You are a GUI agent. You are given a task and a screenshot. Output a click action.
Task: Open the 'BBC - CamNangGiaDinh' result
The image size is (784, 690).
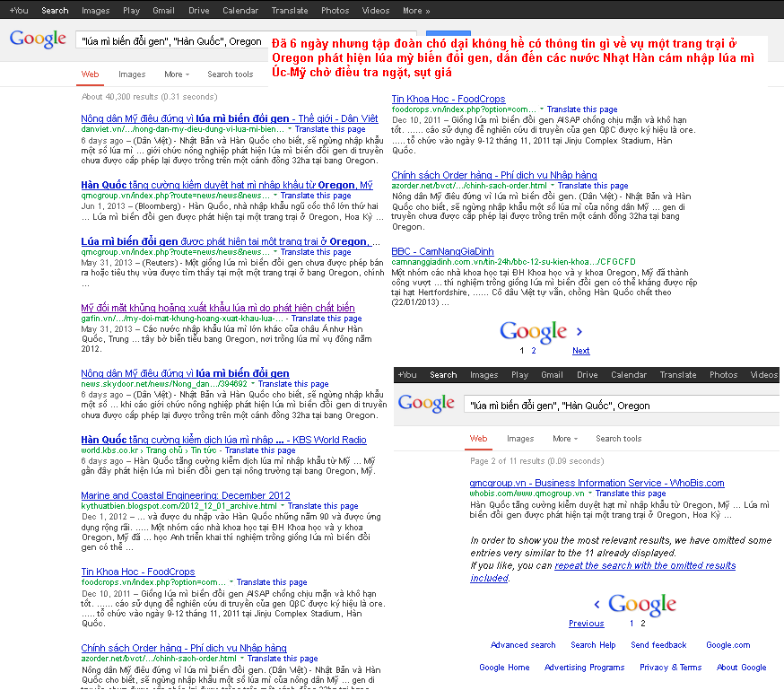click(x=442, y=251)
